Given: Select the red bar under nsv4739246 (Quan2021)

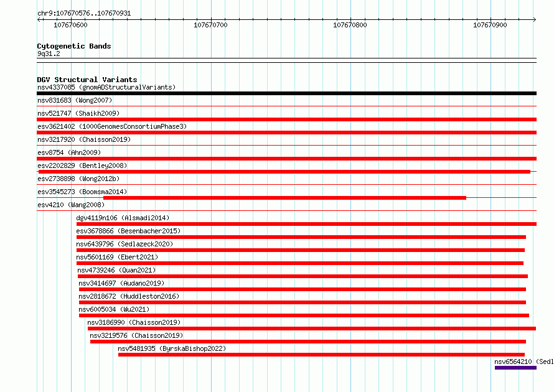Looking at the screenshot, I should click(303, 276).
